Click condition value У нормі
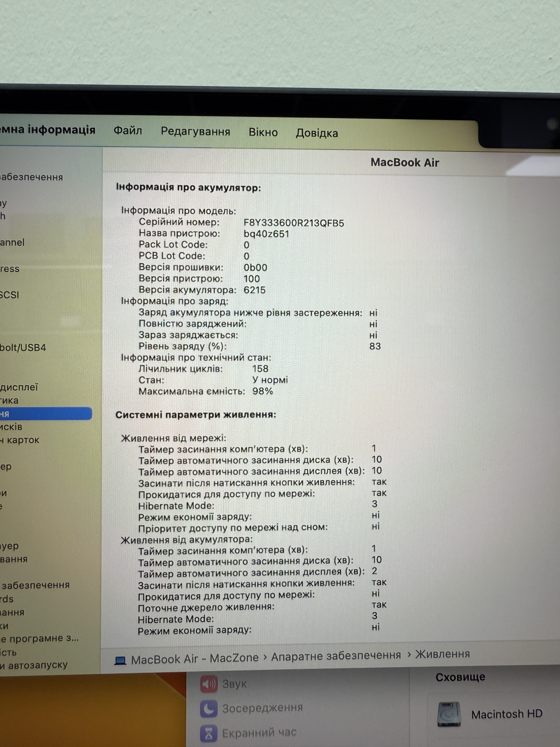 pos(270,380)
